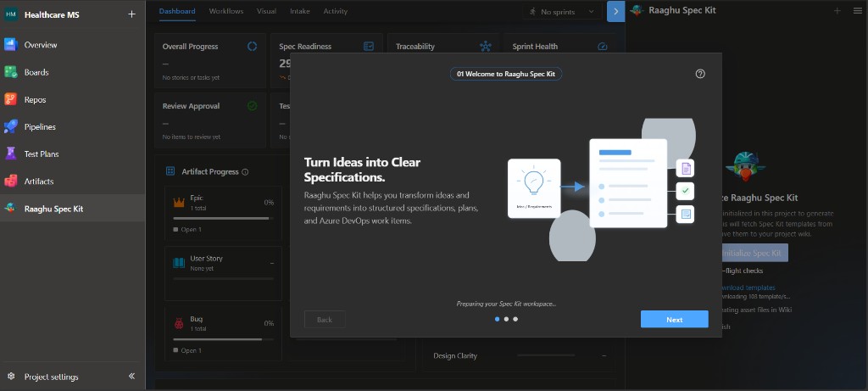Switch to the Workflows tab
Image resolution: width=868 pixels, height=391 pixels.
point(225,11)
